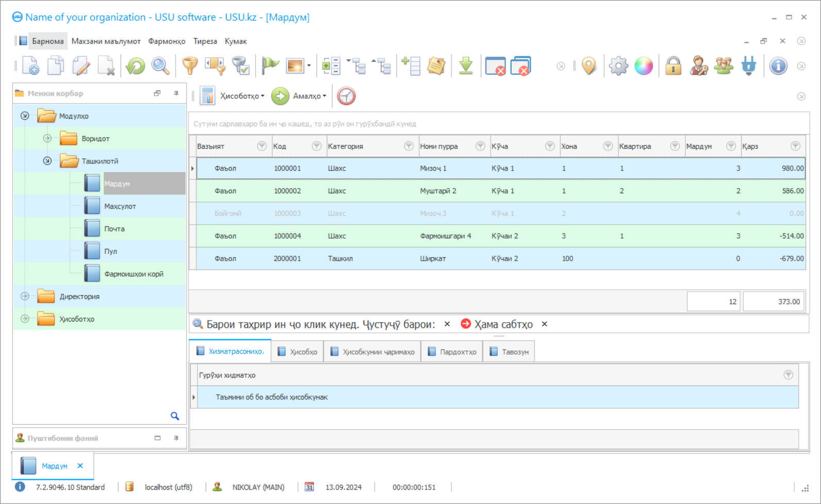Image resolution: width=821 pixels, height=504 pixels.
Task: Expand the Директория folder node
Action: coord(25,296)
